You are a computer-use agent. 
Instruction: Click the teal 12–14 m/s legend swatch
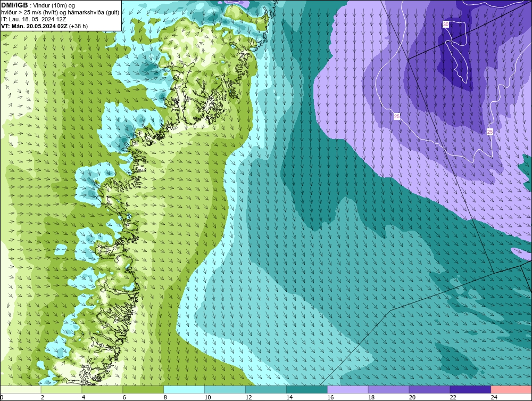point(266,389)
